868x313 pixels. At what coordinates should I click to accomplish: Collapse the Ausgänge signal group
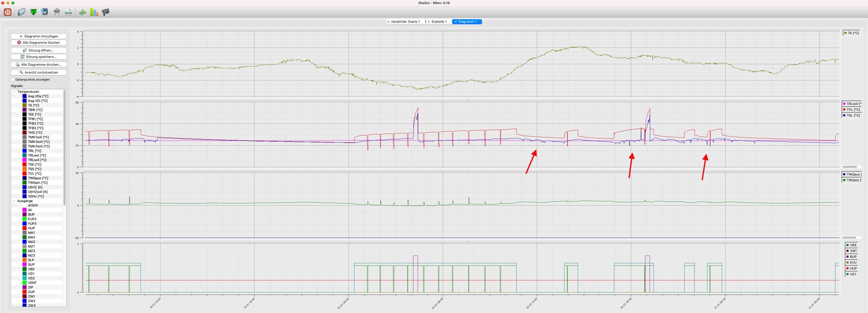coord(14,201)
